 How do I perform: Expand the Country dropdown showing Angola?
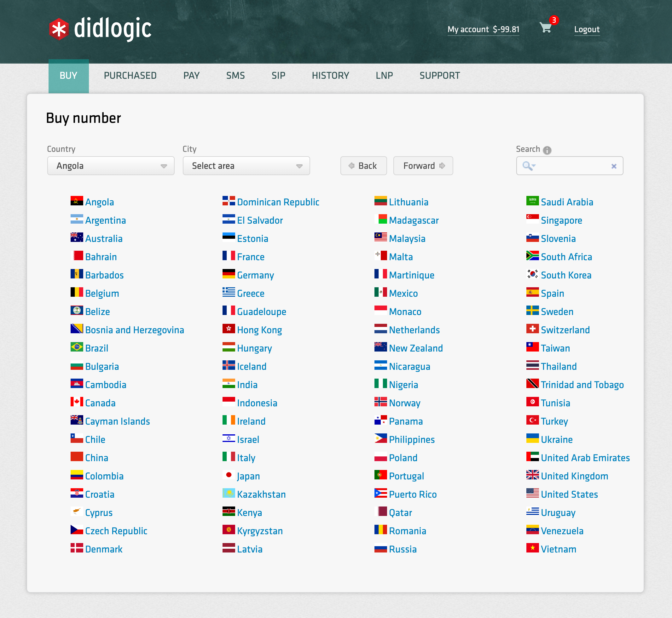[x=111, y=166]
